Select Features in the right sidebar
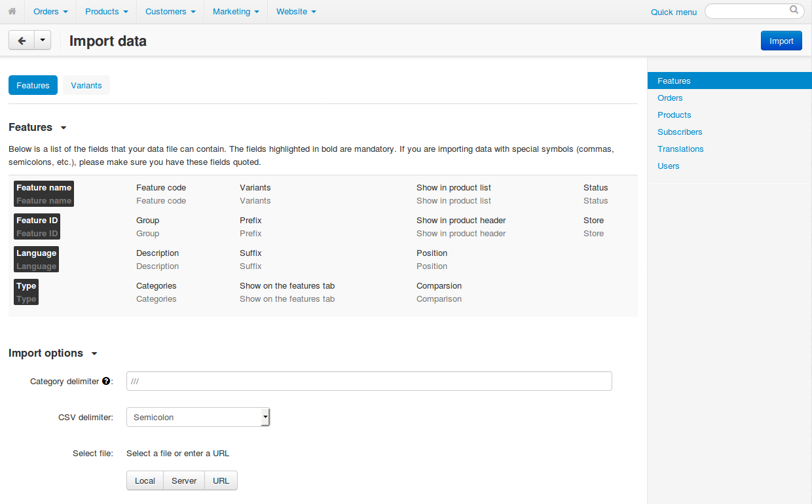This screenshot has height=504, width=812. tap(729, 81)
